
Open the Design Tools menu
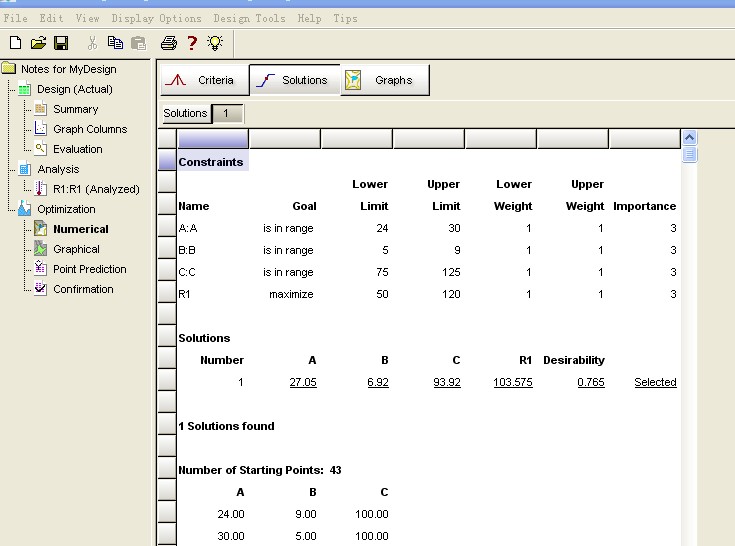(x=249, y=18)
